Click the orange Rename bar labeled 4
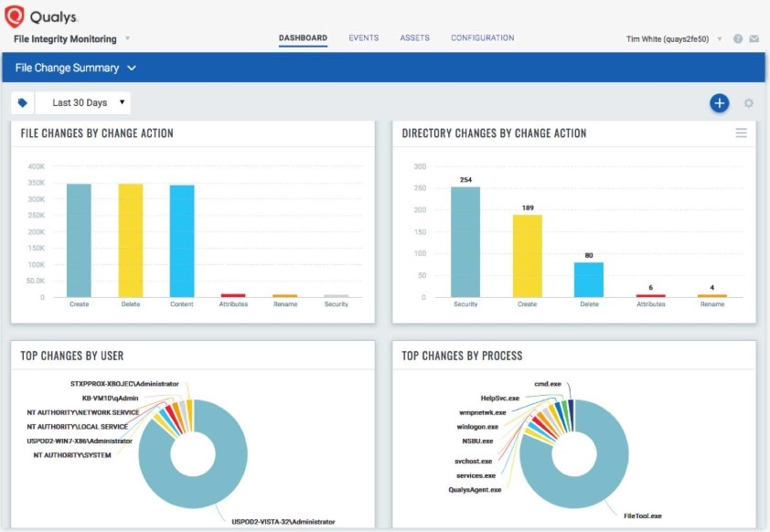The height and width of the screenshot is (532, 770). tap(712, 296)
